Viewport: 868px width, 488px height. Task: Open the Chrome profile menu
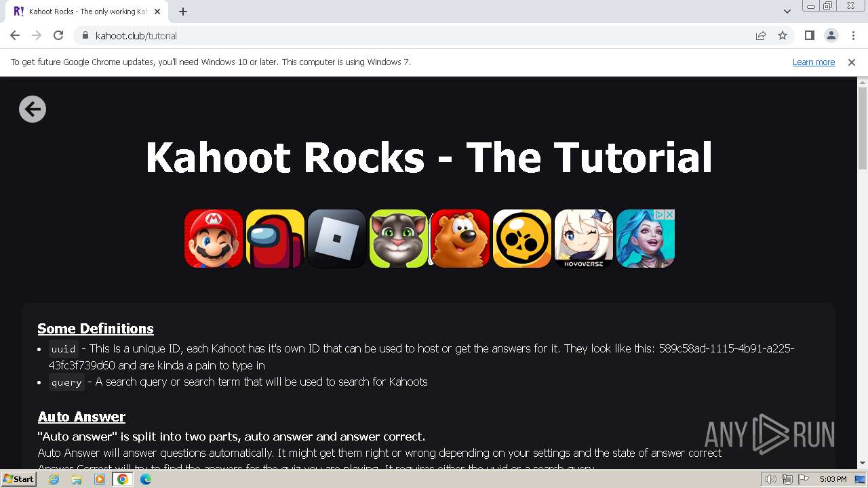coord(831,35)
